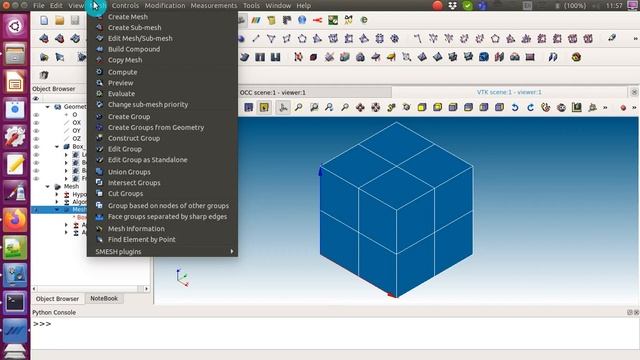Toggle visibility eye for OX item

tap(36, 122)
